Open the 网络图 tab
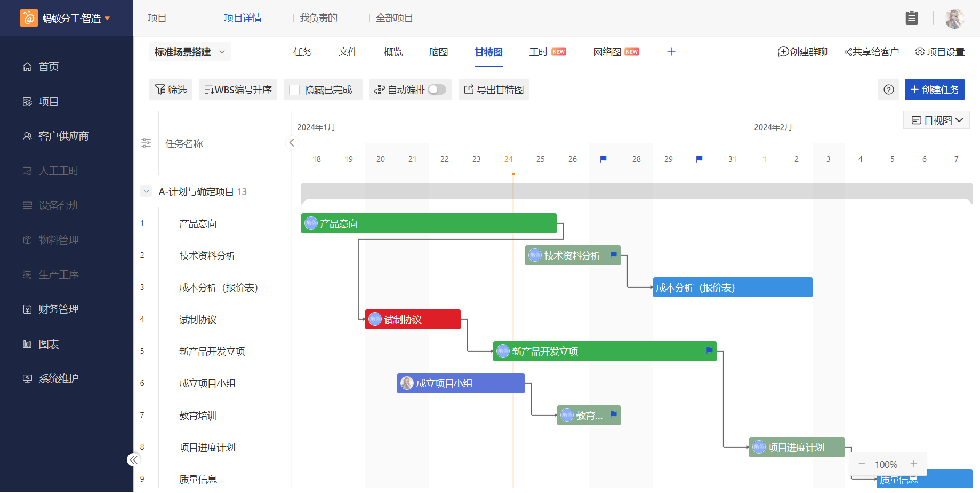980x493 pixels. (x=607, y=52)
